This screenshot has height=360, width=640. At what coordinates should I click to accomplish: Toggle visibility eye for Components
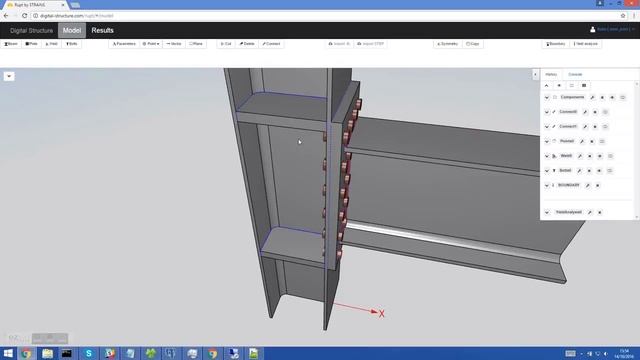(x=612, y=98)
